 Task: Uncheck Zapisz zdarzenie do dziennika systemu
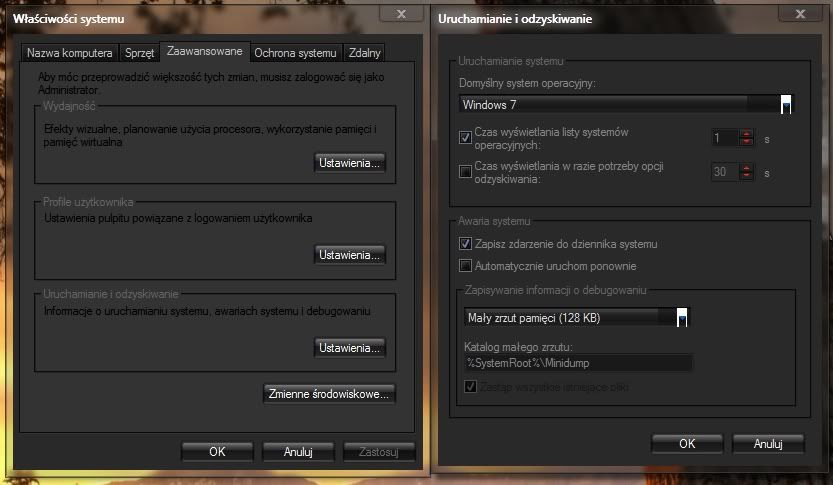pos(465,244)
